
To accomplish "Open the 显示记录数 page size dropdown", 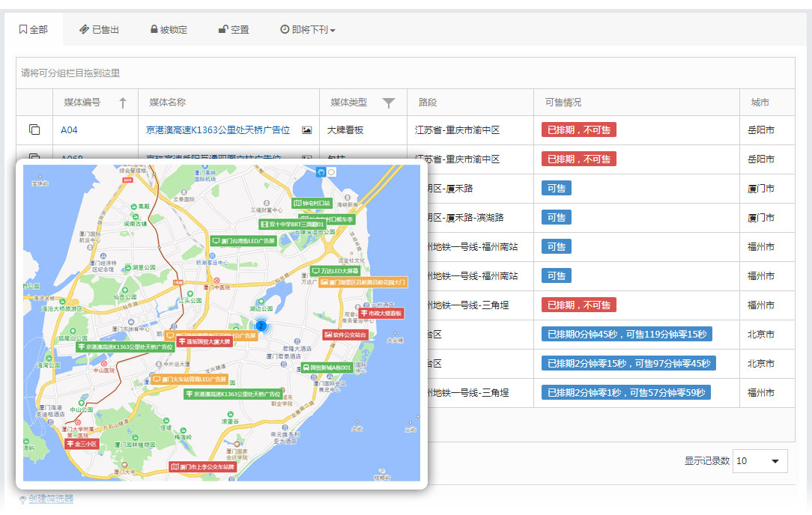I will tap(760, 460).
